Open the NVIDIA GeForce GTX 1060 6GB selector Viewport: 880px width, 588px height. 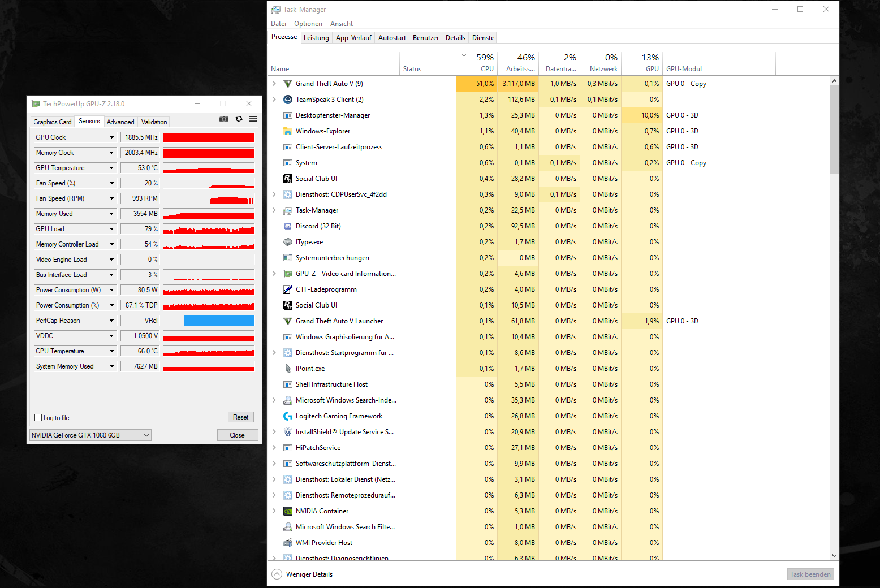click(x=90, y=435)
